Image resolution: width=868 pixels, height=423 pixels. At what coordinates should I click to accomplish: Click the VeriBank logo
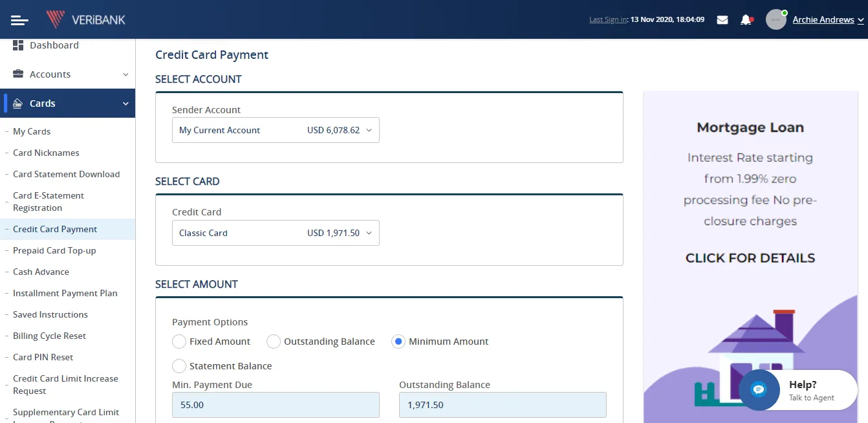point(86,19)
